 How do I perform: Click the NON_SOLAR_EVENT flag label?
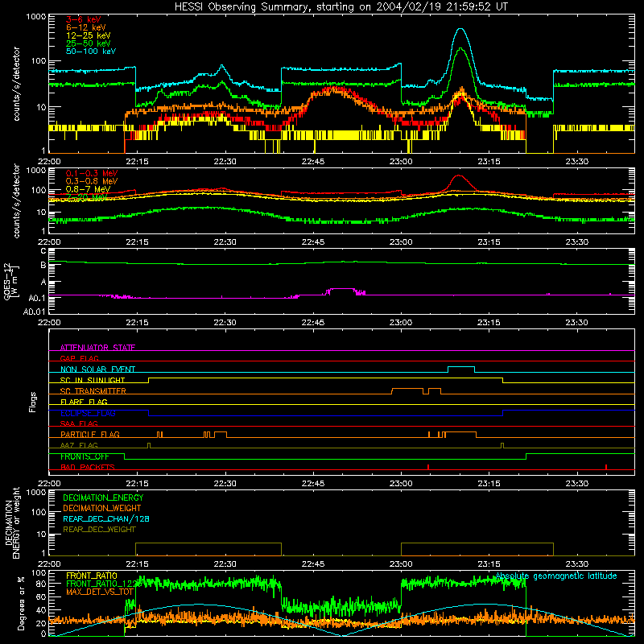click(97, 369)
